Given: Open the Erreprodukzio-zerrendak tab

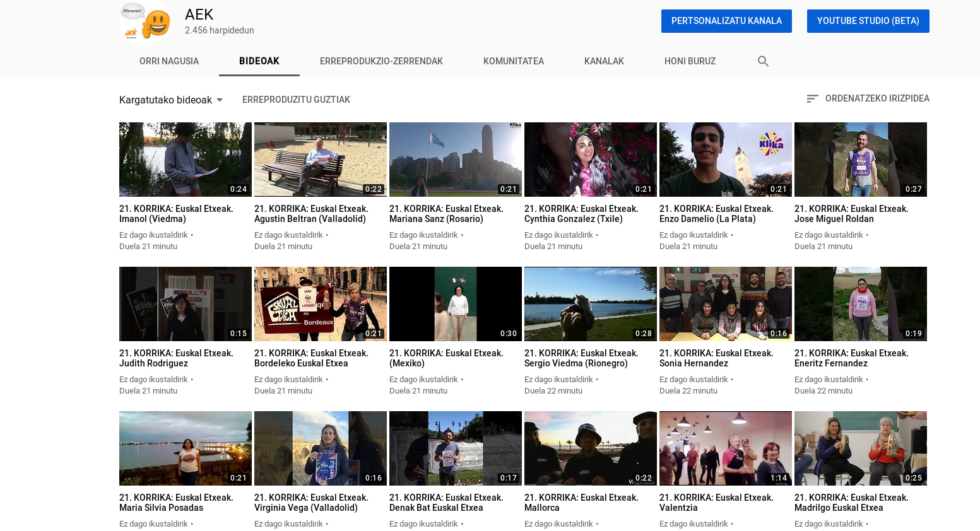Looking at the screenshot, I should click(x=381, y=61).
